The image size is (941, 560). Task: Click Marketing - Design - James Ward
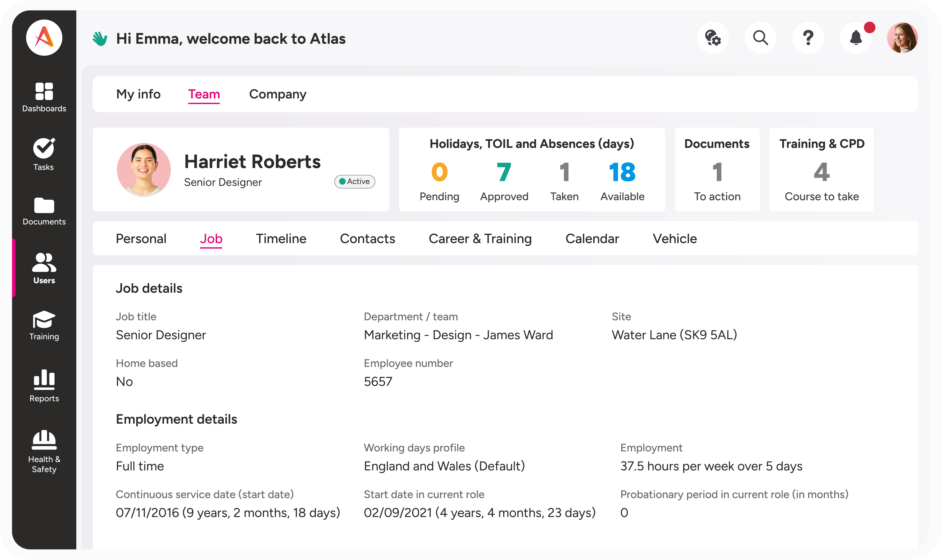458,335
